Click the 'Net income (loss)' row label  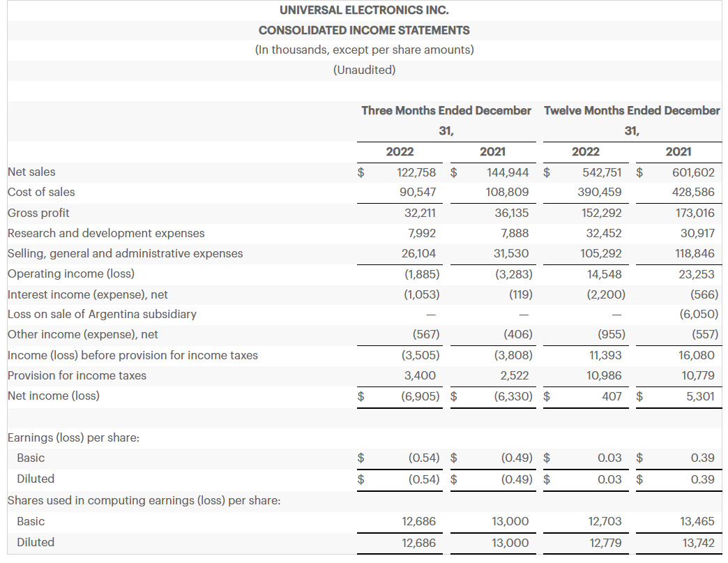pos(54,396)
